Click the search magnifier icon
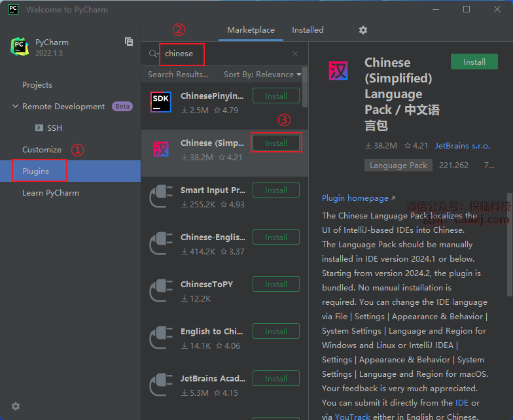 point(153,54)
